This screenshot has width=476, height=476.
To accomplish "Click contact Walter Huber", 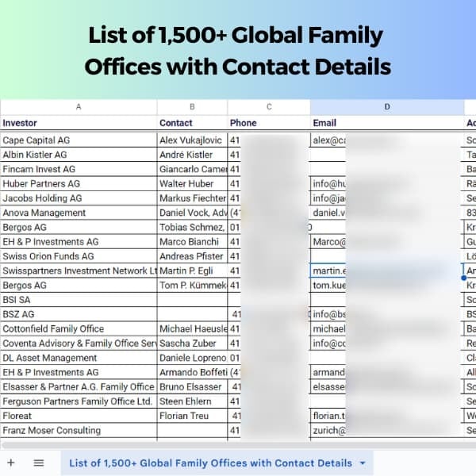I will pyautogui.click(x=192, y=184).
